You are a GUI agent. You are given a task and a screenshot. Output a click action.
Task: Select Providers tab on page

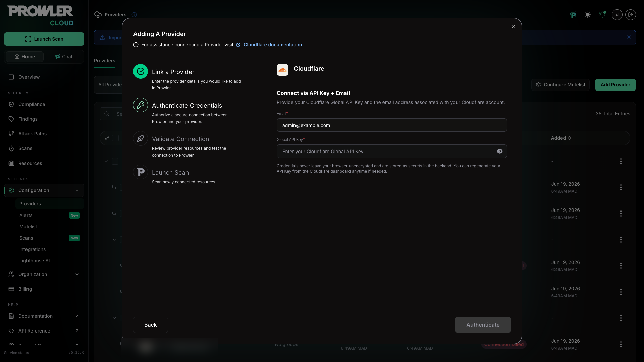click(105, 61)
